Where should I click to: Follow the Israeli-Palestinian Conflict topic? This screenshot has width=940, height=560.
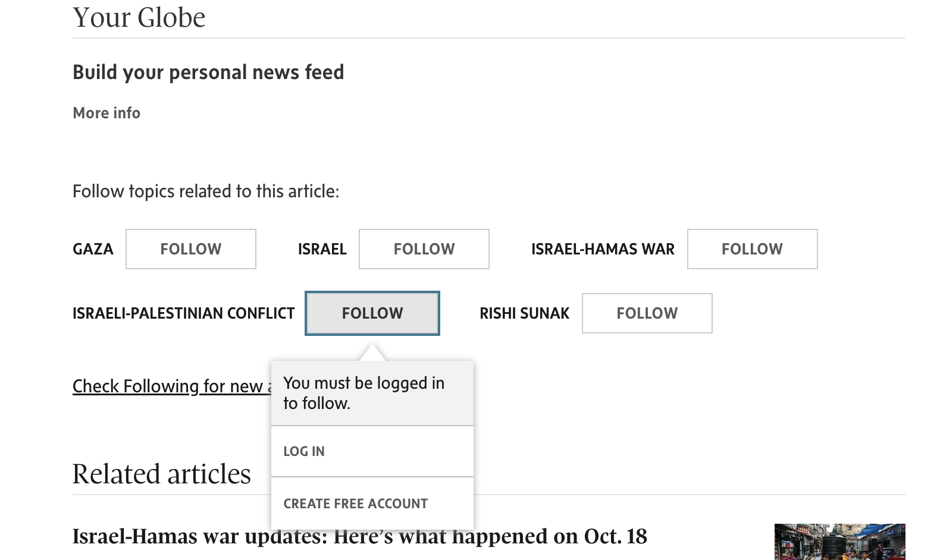pyautogui.click(x=372, y=313)
